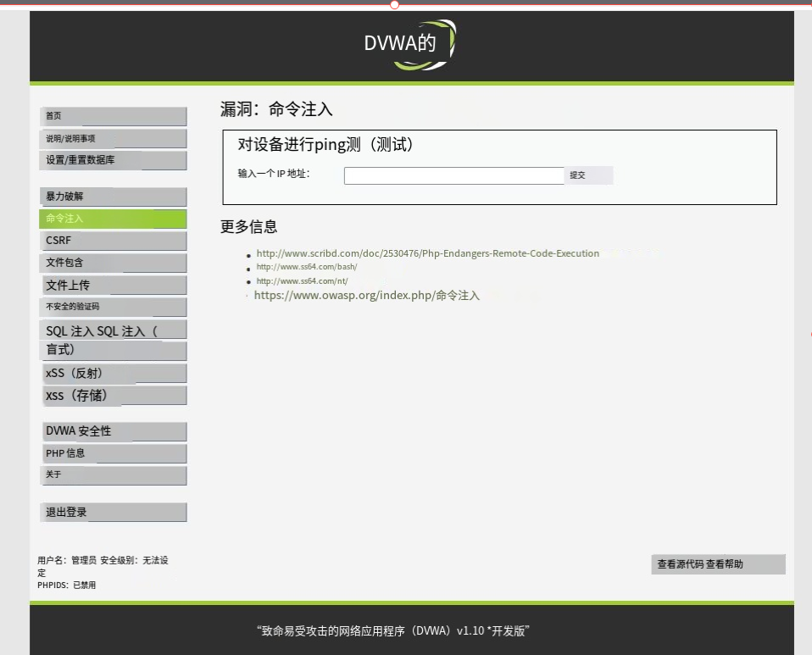This screenshot has width=812, height=655.
Task: Open the scribd.com Php-Endangers-Remote-Code-Execution link
Action: 428,253
